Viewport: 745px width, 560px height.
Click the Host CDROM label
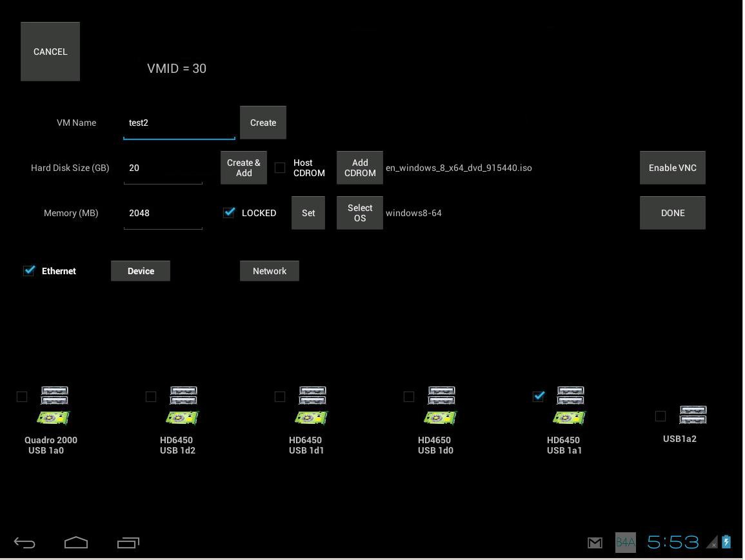coord(309,168)
